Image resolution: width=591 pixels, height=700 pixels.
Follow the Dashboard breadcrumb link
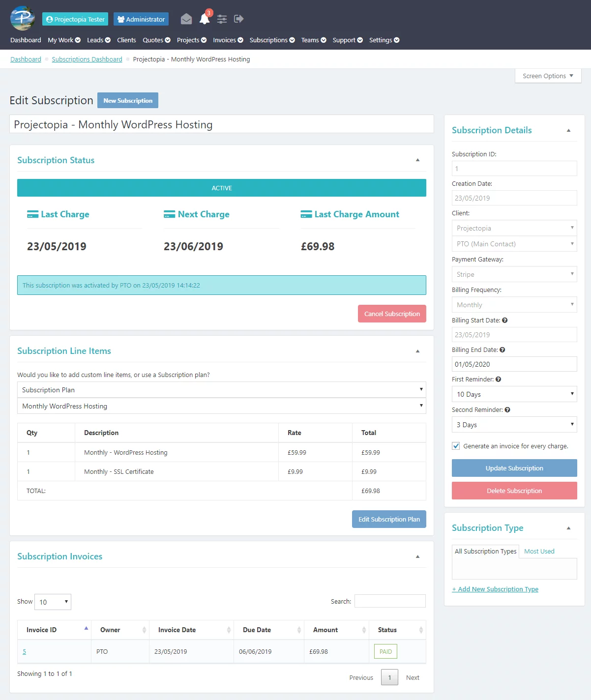[x=26, y=59]
